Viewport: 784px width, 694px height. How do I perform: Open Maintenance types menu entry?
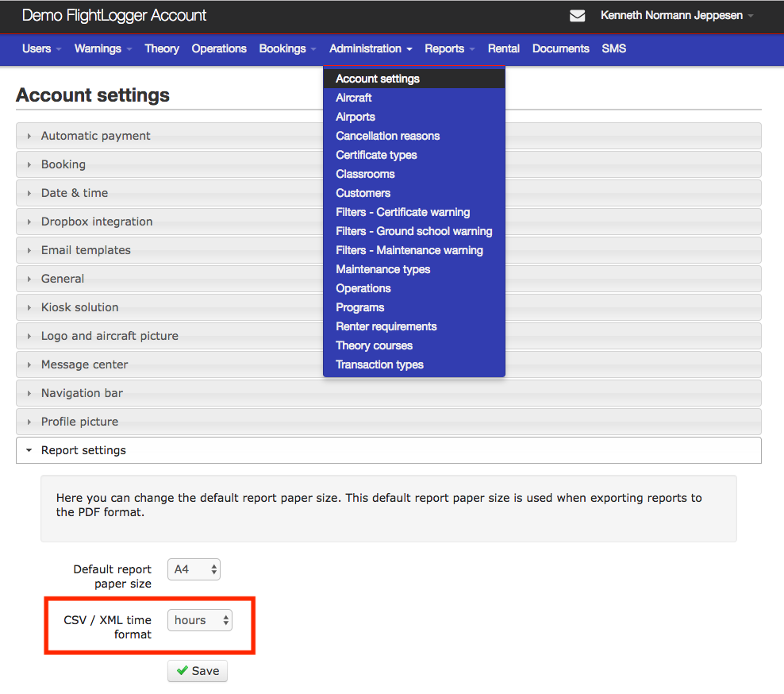coord(414,268)
